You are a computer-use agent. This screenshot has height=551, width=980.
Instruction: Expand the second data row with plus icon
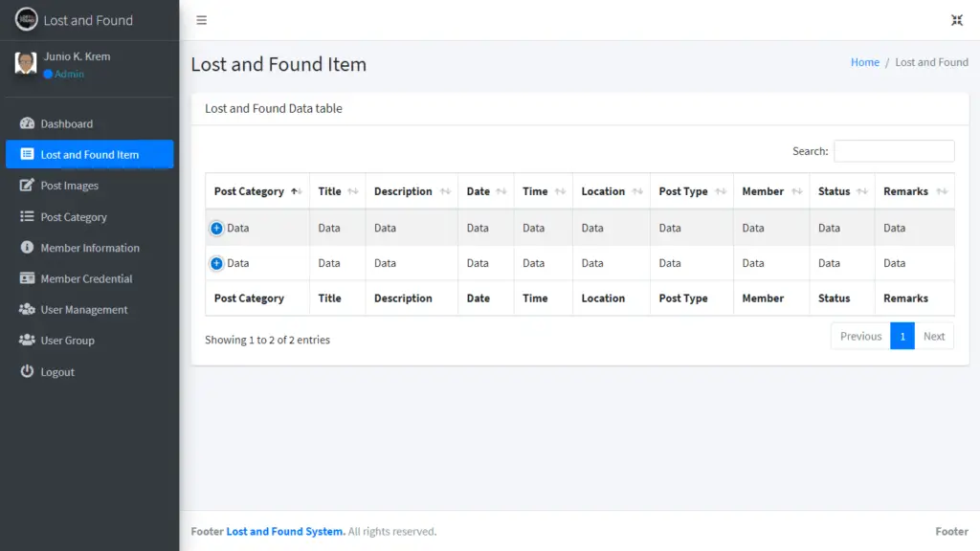[216, 263]
